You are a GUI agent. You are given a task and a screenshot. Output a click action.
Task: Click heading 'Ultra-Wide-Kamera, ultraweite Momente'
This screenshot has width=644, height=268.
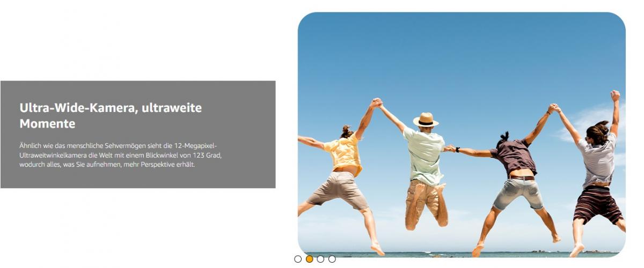(111, 116)
